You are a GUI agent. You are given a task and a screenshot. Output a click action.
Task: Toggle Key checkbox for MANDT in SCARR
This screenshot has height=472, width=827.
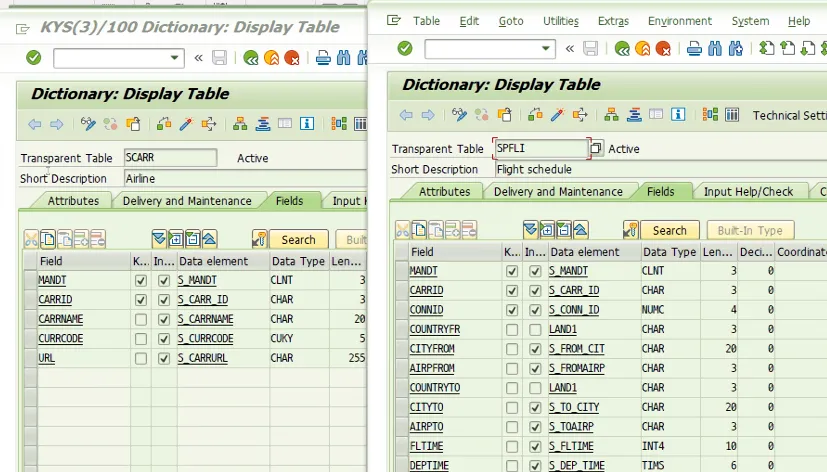coord(140,280)
